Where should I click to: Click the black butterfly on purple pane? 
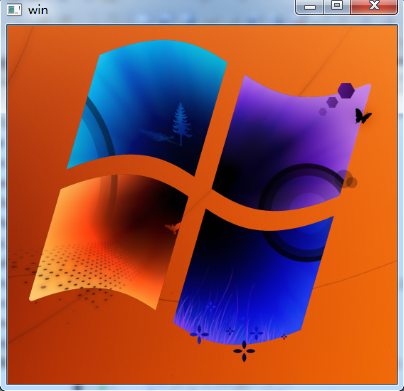tap(363, 116)
